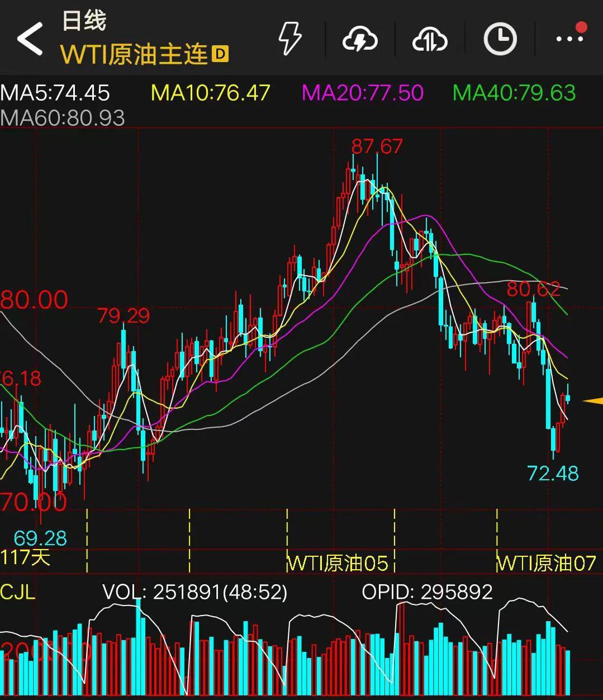Screen dimensions: 603x700
Task: Switch the CJL volume indicator
Action: (18, 592)
